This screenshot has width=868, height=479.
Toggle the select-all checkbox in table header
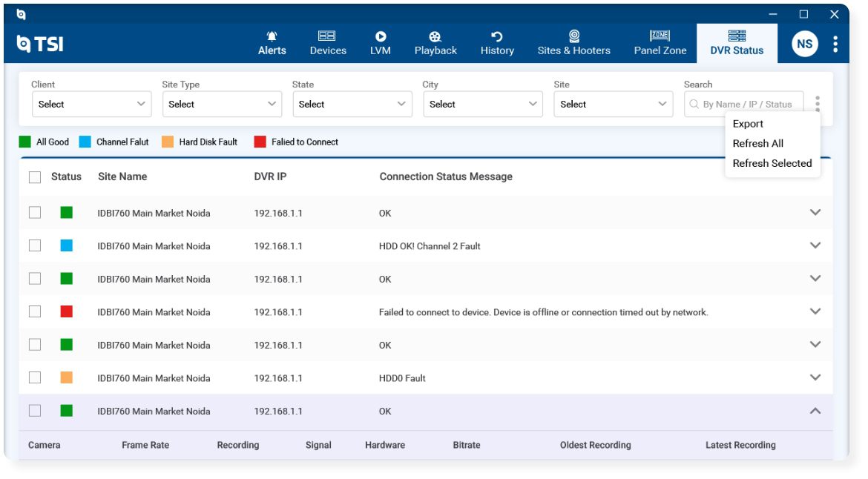pos(35,177)
